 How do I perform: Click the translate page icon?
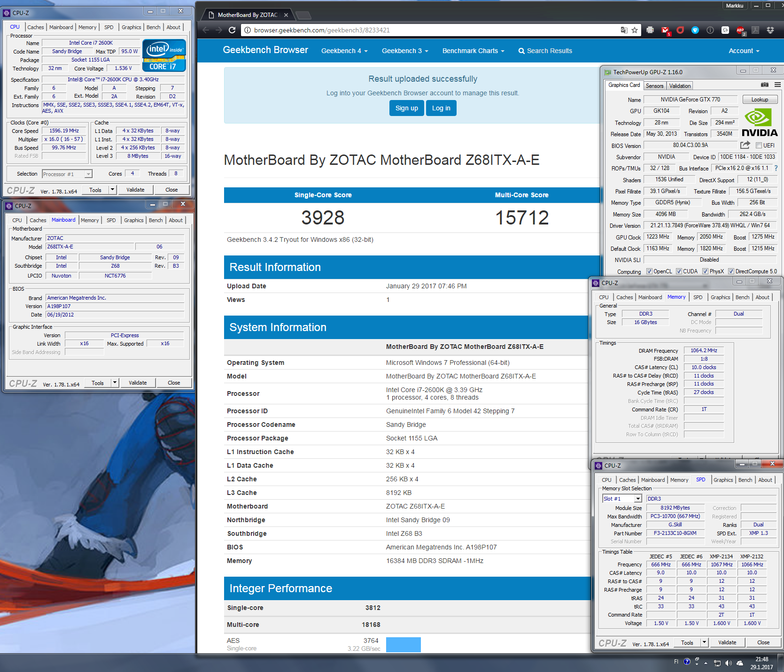(x=624, y=30)
